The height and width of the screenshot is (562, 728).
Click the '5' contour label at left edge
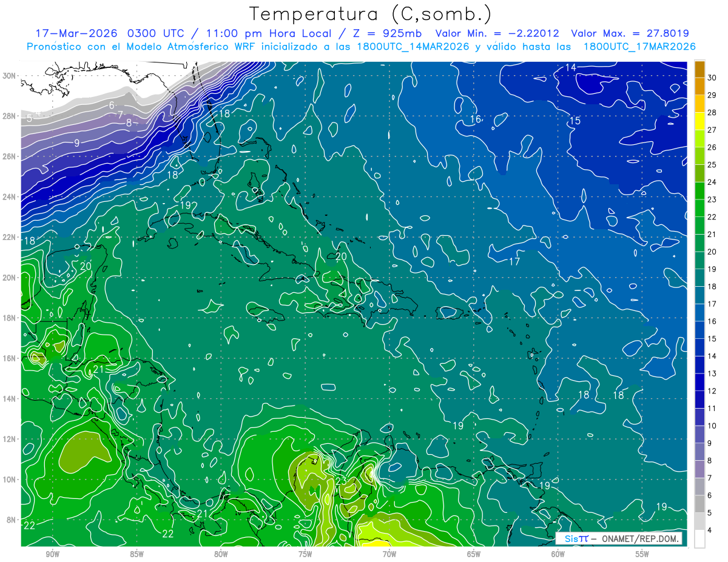pos(29,118)
